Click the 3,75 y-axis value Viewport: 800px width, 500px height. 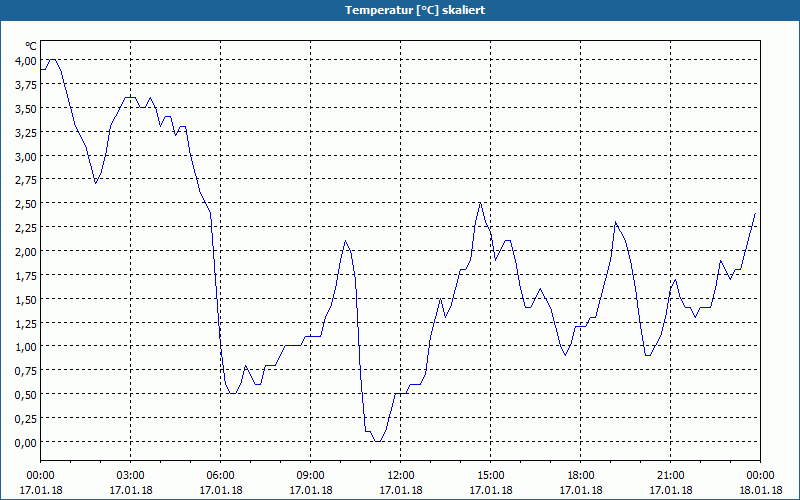click(26, 84)
